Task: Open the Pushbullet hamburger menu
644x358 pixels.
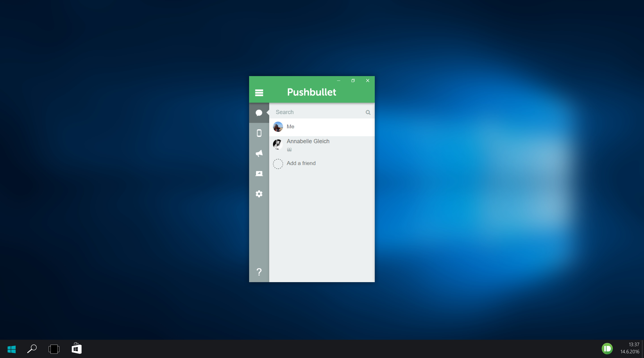Action: [259, 93]
